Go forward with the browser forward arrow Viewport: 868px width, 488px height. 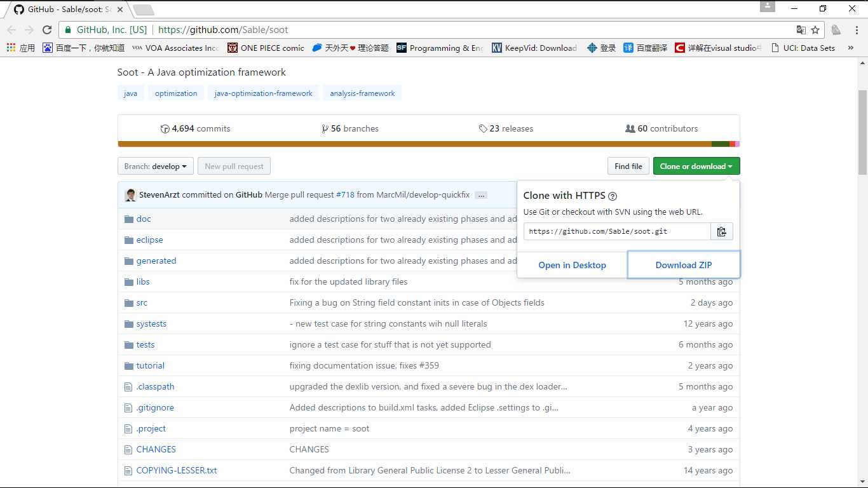[29, 30]
